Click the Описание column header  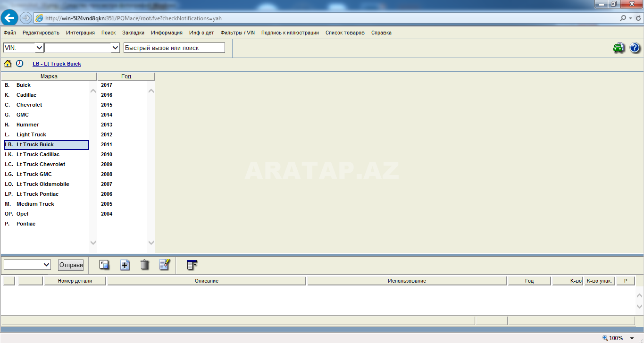pos(207,281)
